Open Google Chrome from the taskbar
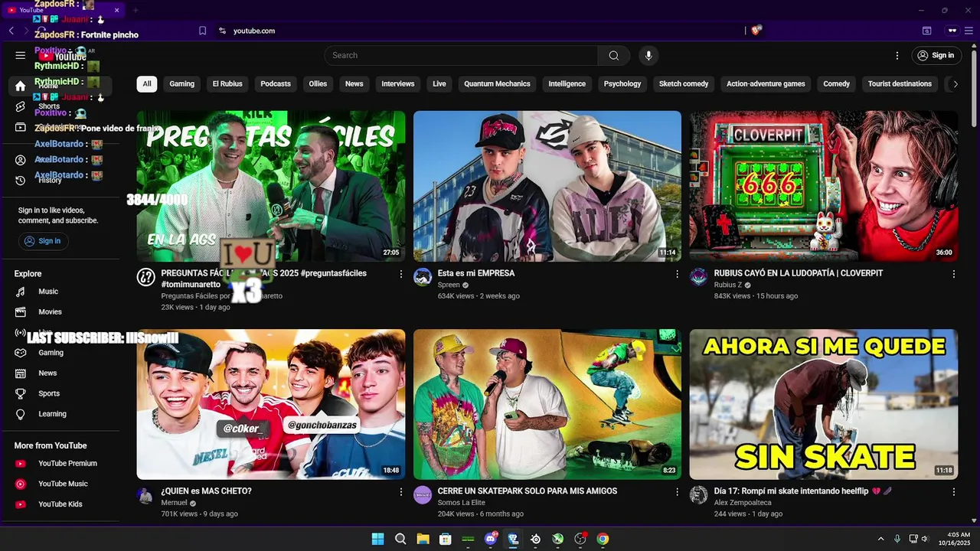This screenshot has width=980, height=551. 603,539
